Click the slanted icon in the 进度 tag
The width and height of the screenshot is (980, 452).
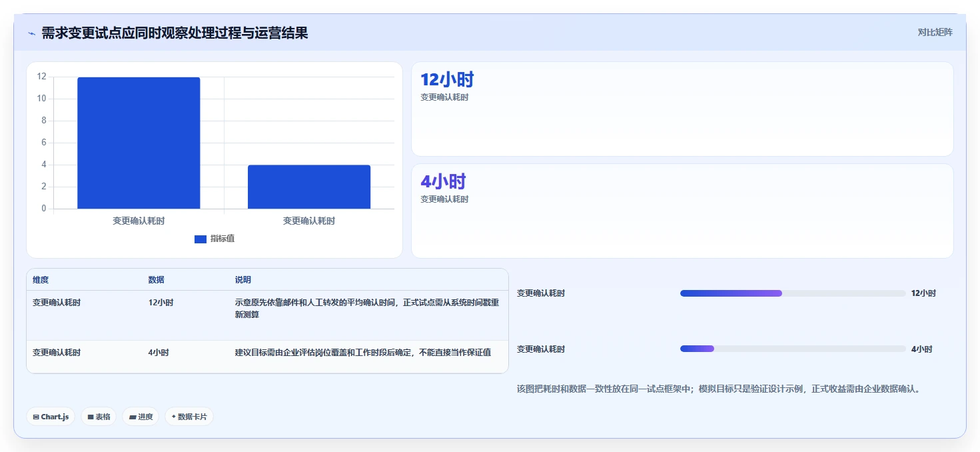pyautogui.click(x=133, y=417)
